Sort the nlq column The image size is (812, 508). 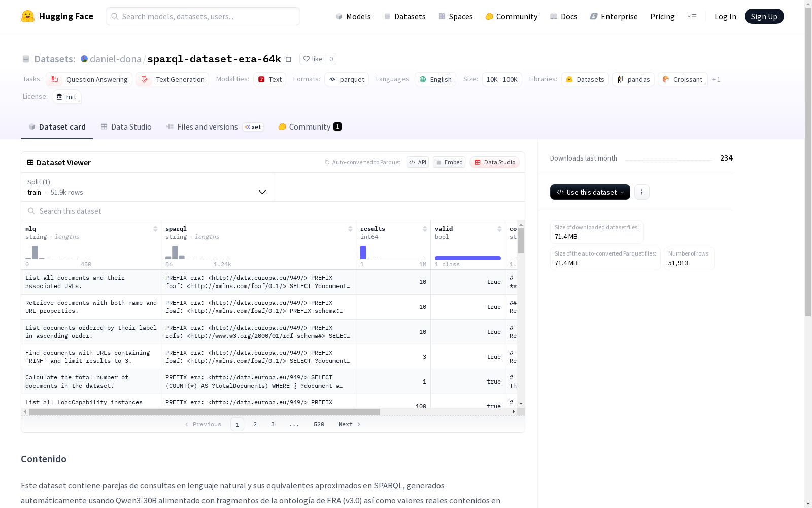[x=155, y=229]
